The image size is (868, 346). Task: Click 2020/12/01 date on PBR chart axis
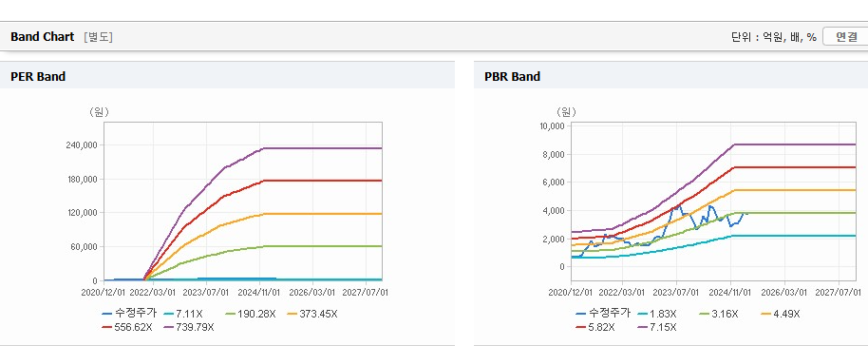click(x=572, y=292)
